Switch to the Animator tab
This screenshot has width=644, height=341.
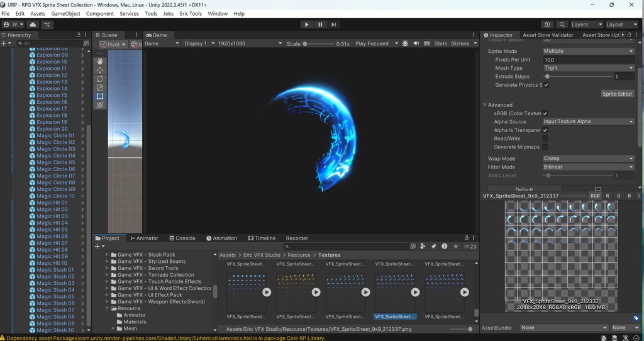click(144, 238)
